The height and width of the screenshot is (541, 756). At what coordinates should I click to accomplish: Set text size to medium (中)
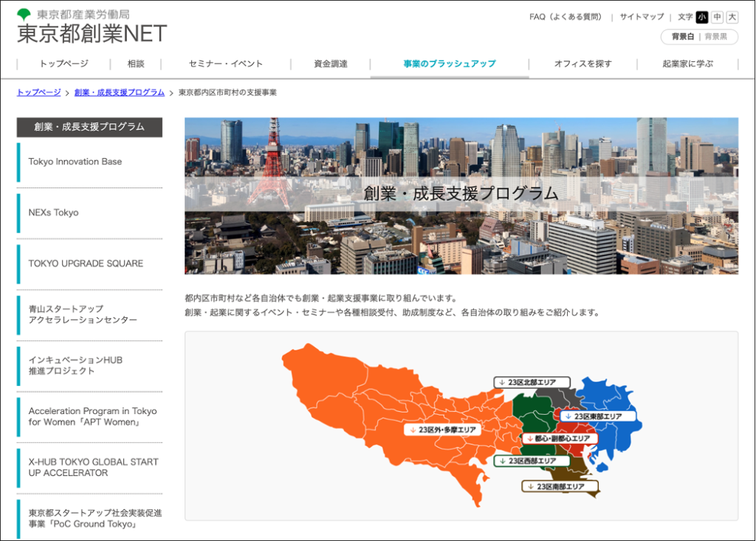click(717, 17)
